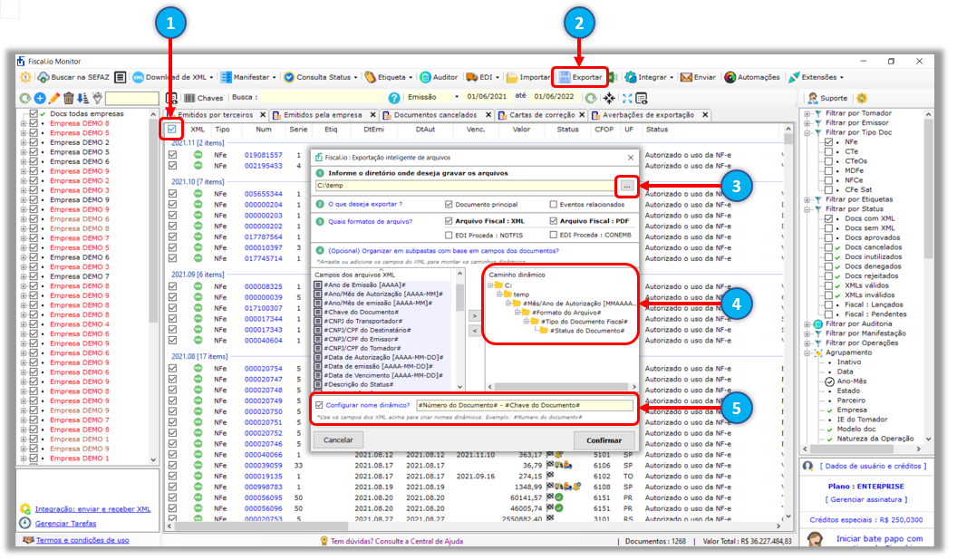957x560 pixels.
Task: Uncheck Documento principal
Action: (x=449, y=205)
